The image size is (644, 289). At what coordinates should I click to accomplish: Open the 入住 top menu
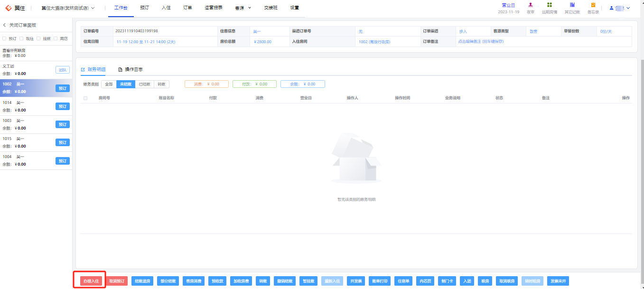coord(166,8)
